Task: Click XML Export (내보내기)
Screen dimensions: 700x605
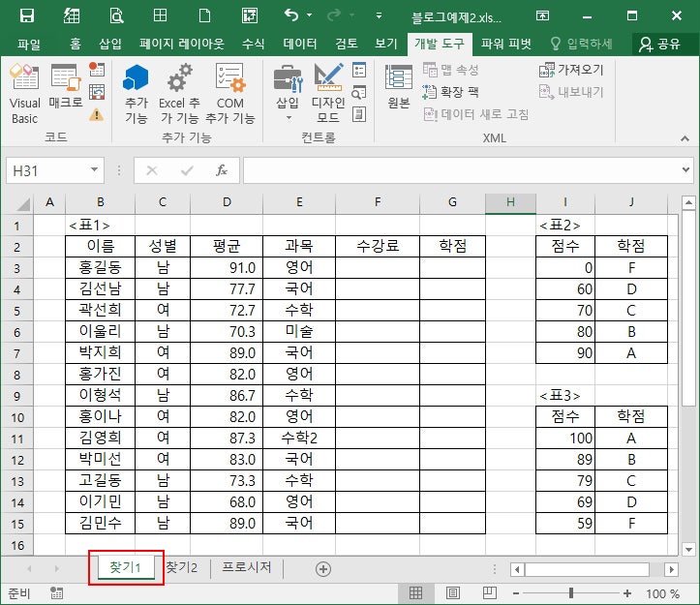Action: pyautogui.click(x=571, y=92)
